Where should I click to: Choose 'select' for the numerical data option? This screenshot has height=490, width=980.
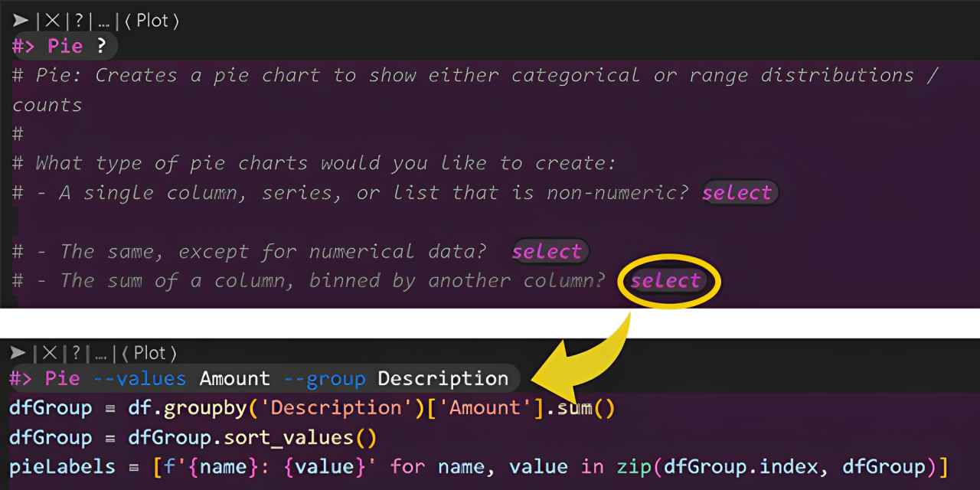click(x=547, y=251)
